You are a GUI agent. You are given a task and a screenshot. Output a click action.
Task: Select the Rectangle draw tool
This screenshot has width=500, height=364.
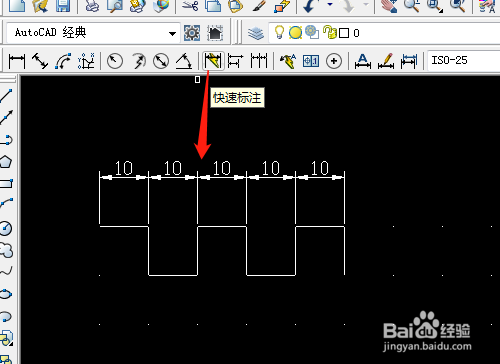7,183
